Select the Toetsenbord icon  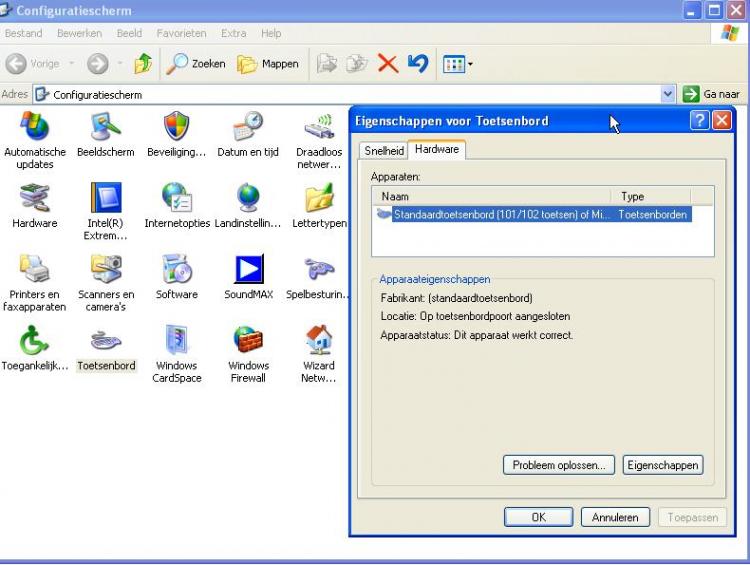point(106,341)
